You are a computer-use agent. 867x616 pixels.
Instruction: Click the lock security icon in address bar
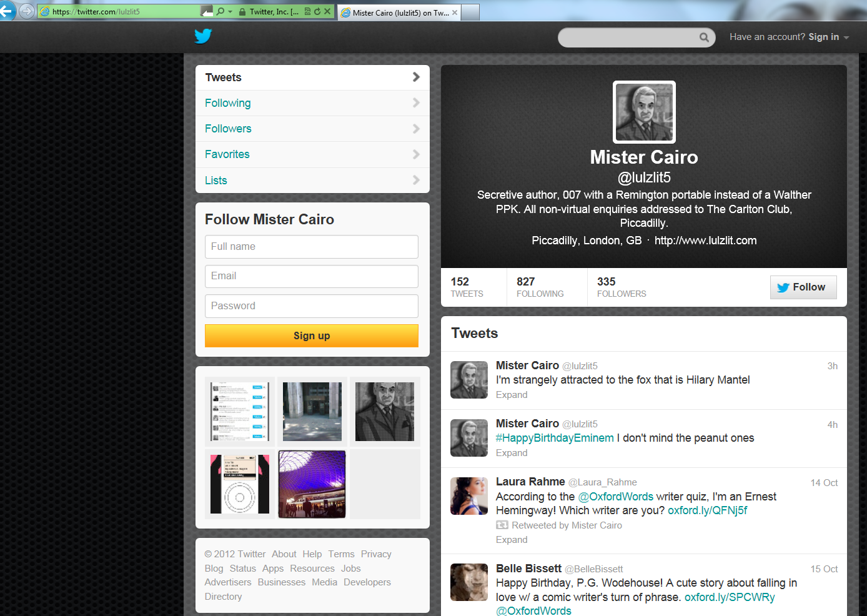pyautogui.click(x=242, y=12)
